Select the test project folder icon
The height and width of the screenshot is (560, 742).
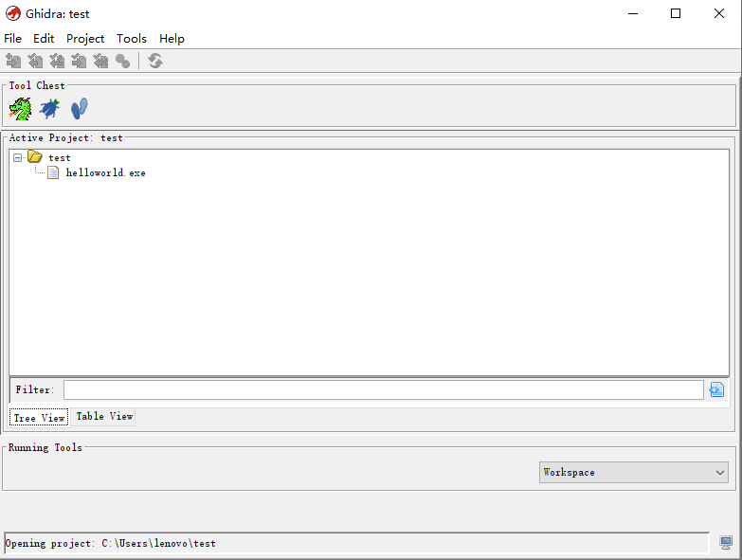pos(34,156)
